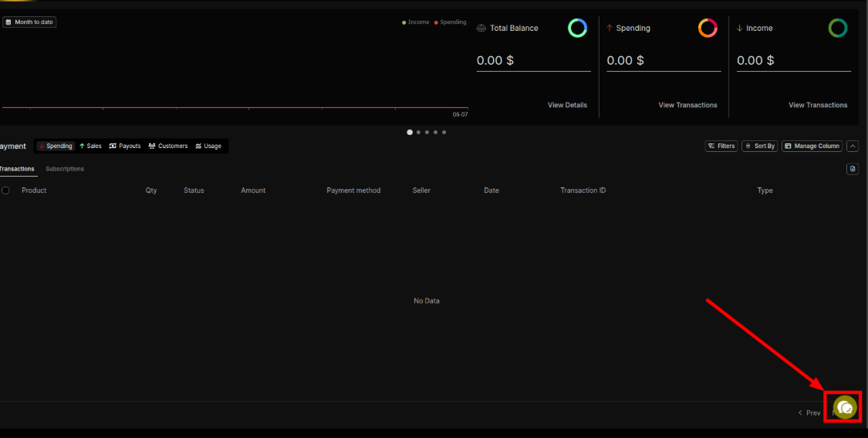The width and height of the screenshot is (868, 438).
Task: Select the fifth carousel dot
Action: tap(444, 132)
